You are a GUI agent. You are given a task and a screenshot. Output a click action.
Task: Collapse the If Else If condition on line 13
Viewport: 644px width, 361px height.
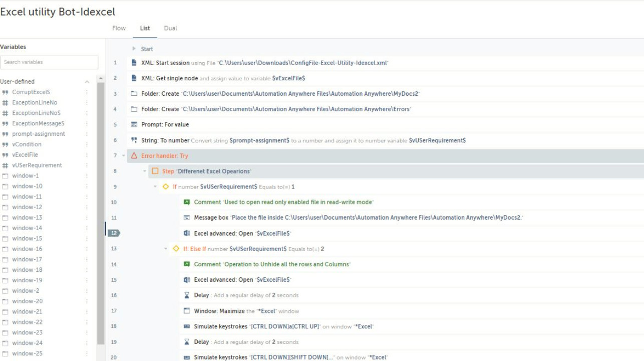166,249
